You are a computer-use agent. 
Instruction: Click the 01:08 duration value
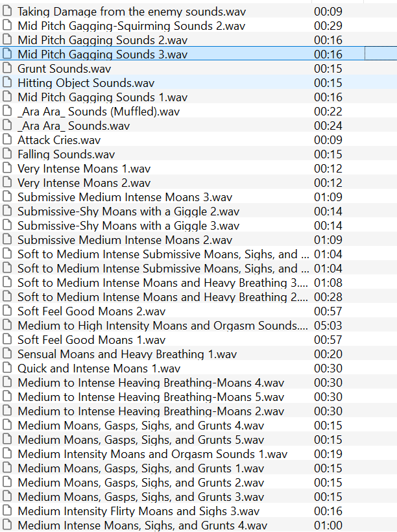coord(328,283)
